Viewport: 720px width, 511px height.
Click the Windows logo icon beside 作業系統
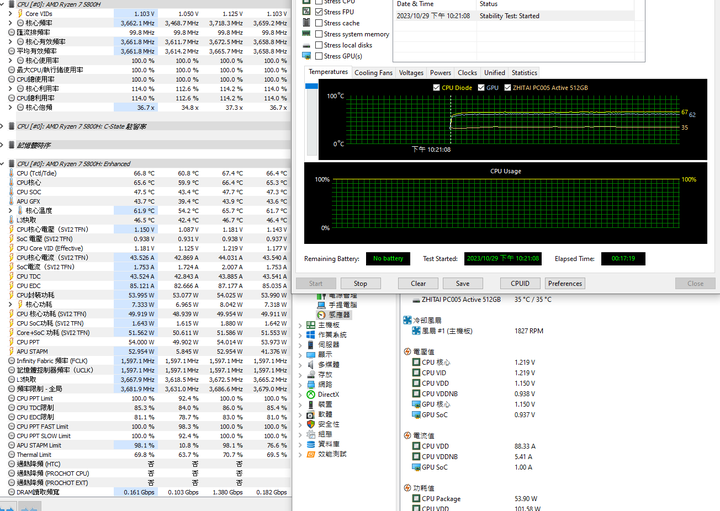coord(311,335)
